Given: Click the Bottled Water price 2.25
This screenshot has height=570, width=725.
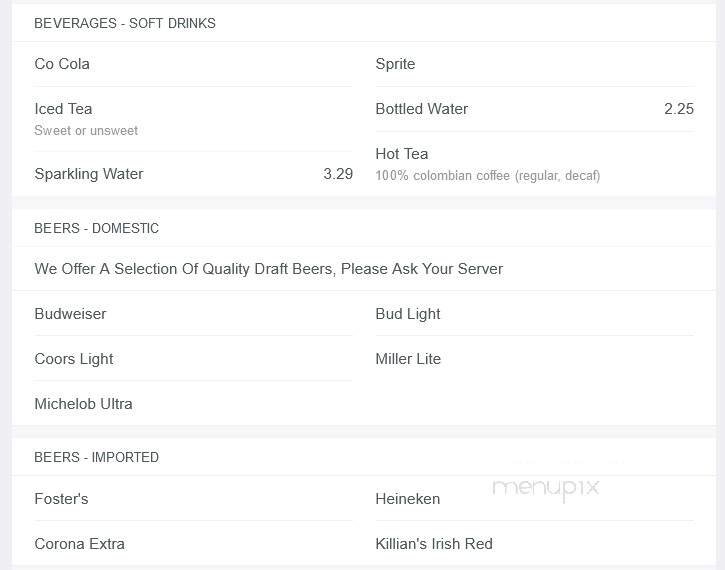Looking at the screenshot, I should (678, 109).
